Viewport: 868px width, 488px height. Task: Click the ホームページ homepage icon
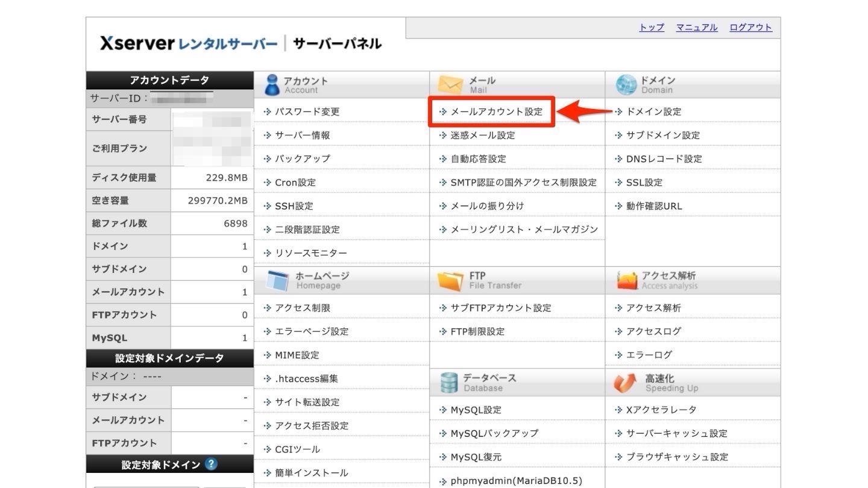coord(278,280)
